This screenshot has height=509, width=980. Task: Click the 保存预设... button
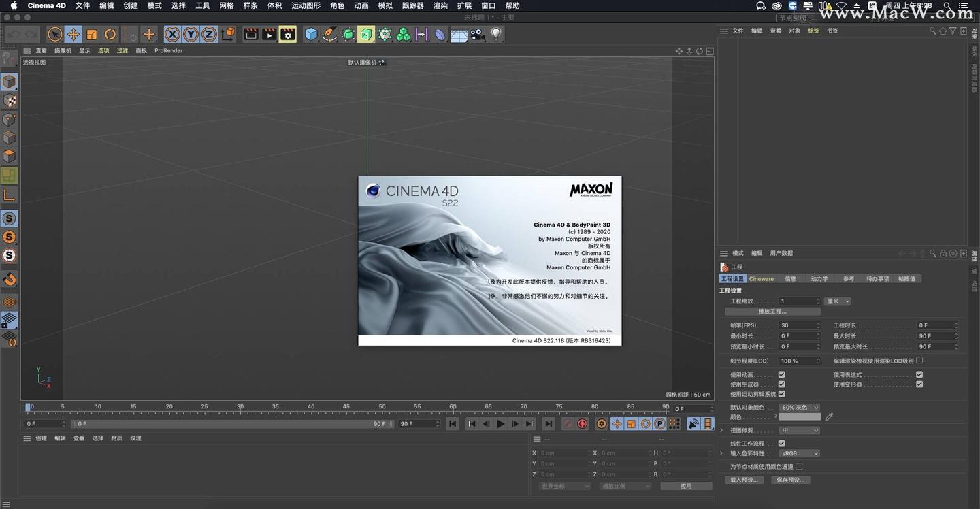[790, 480]
